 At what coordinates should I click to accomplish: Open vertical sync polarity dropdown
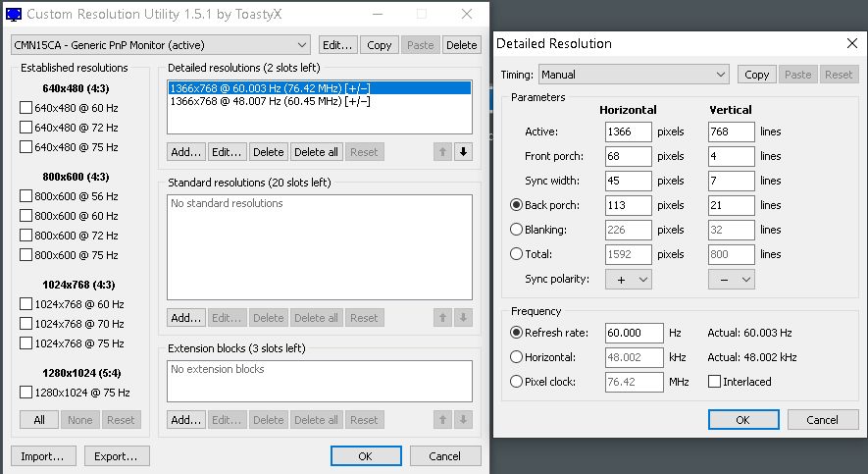[x=731, y=279]
